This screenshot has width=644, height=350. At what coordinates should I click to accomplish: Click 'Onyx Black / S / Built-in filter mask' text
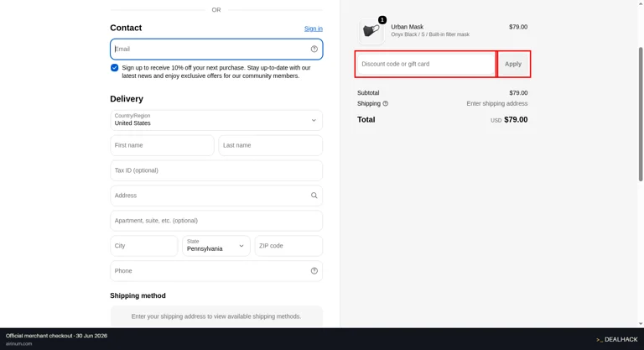(430, 34)
